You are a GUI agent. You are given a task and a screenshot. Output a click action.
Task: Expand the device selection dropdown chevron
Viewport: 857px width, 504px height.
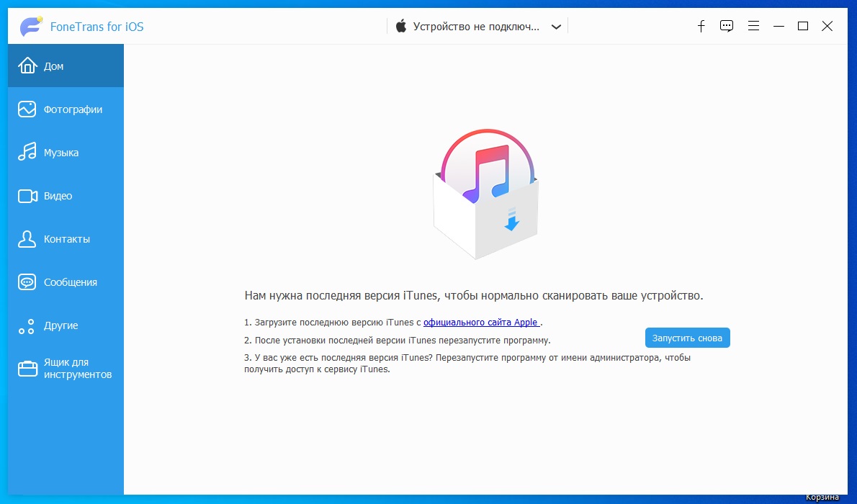(556, 27)
